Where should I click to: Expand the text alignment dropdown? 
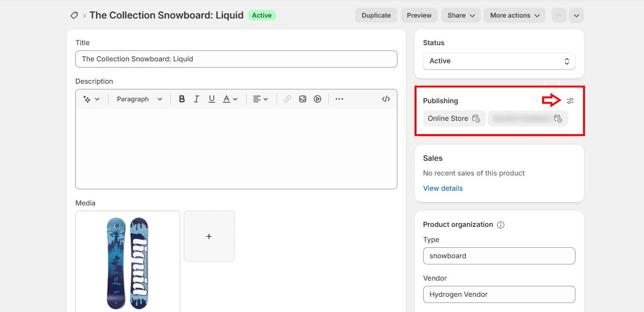[260, 99]
